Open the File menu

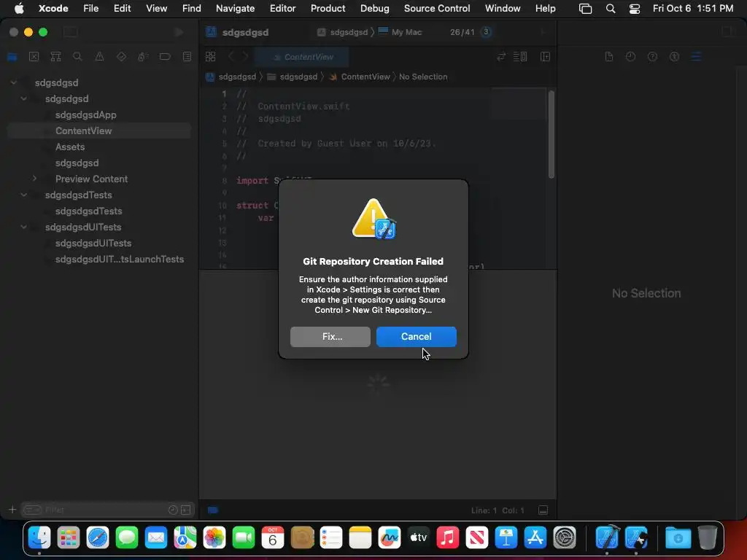90,8
